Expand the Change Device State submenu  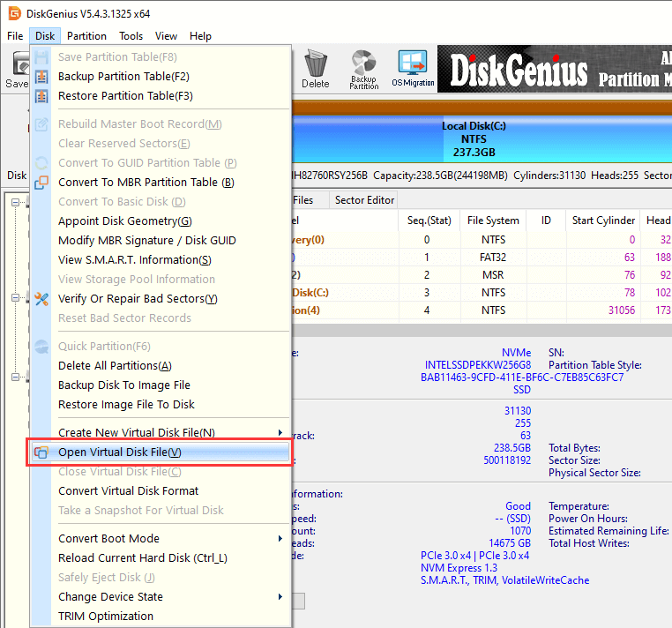[x=280, y=597]
